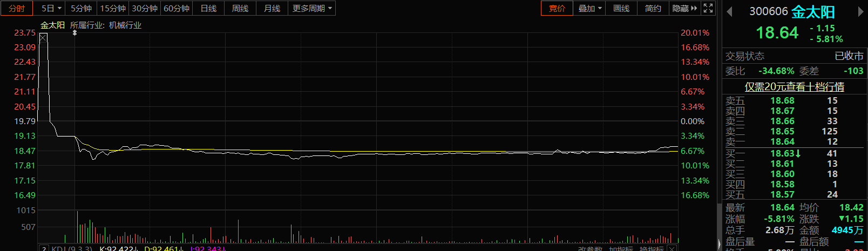This screenshot has height=251, width=868.
Task: Switch to 月线 monthly chart
Action: click(272, 8)
